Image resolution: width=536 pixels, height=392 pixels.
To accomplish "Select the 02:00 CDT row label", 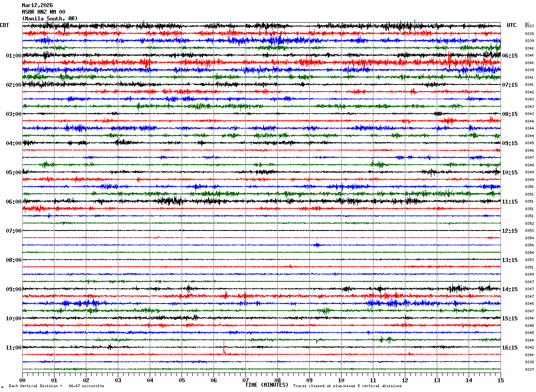I will click(14, 85).
